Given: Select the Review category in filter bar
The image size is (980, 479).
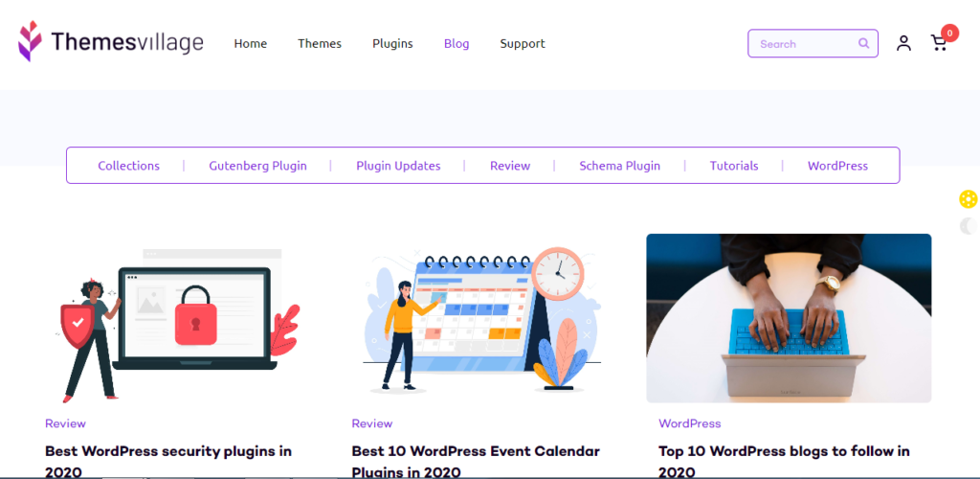Looking at the screenshot, I should (510, 166).
